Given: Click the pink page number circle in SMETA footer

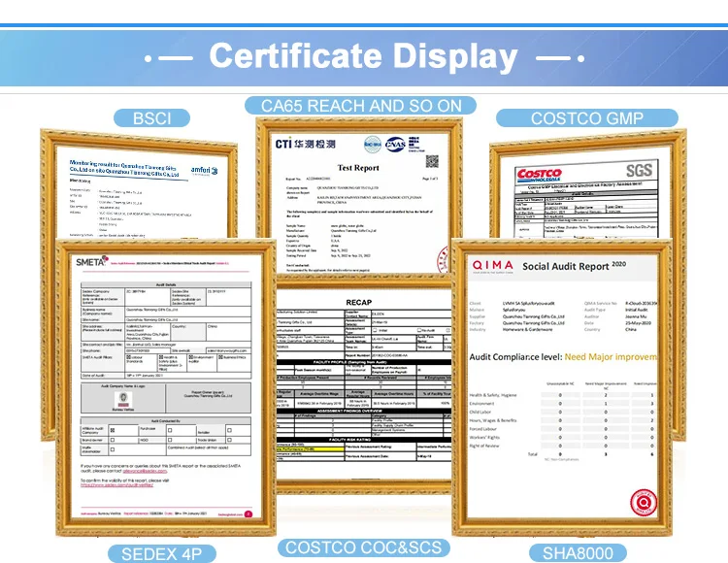Looking at the screenshot, I should pyautogui.click(x=248, y=513).
